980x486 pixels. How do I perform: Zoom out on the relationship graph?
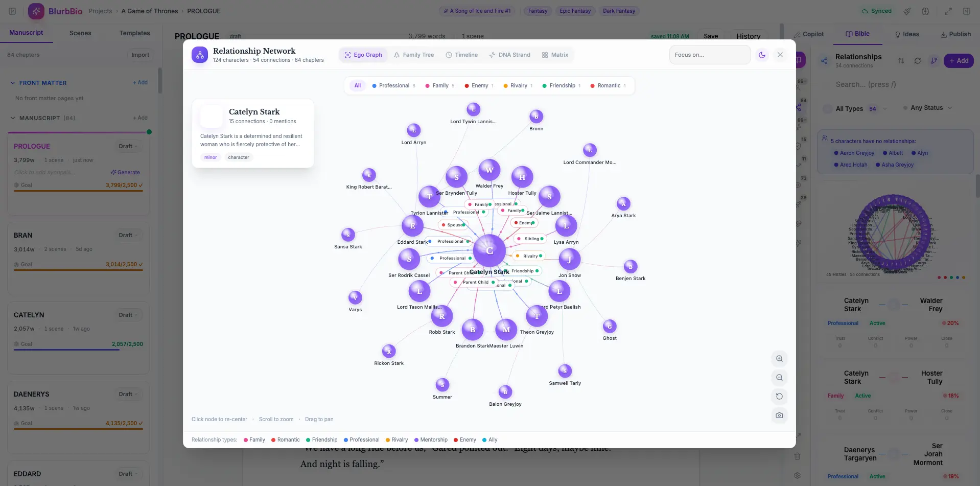[x=779, y=378]
